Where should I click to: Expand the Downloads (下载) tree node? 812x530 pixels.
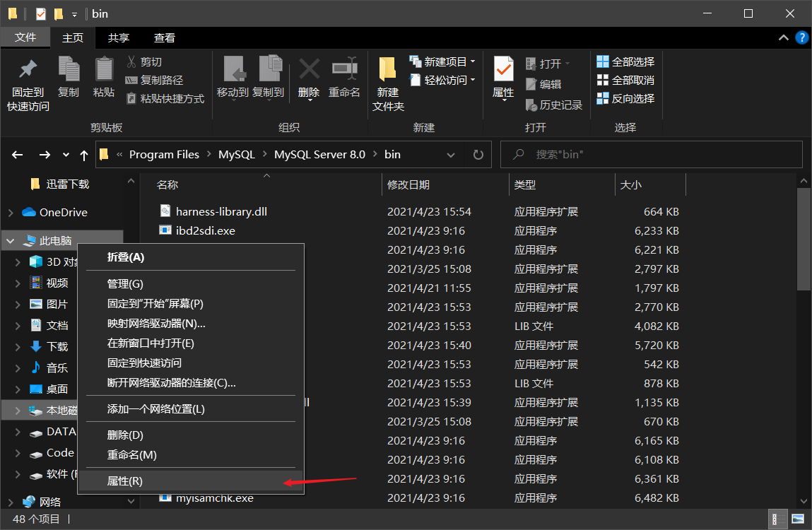coord(18,346)
